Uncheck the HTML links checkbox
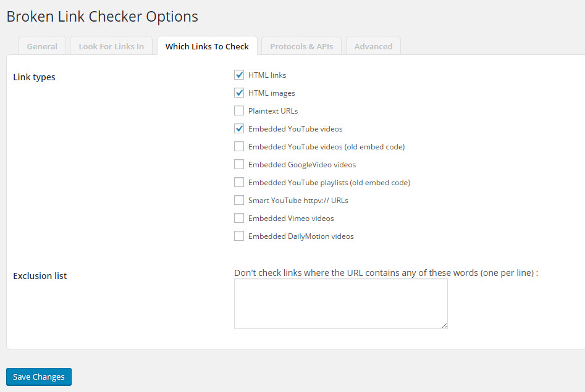The height and width of the screenshot is (392, 585). pos(239,75)
